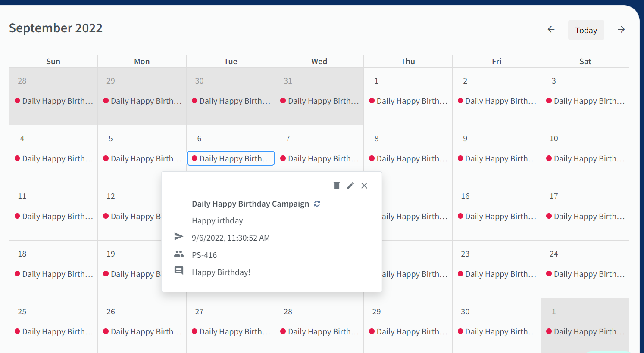
Task: Click the Wed column header
Action: pos(319,61)
